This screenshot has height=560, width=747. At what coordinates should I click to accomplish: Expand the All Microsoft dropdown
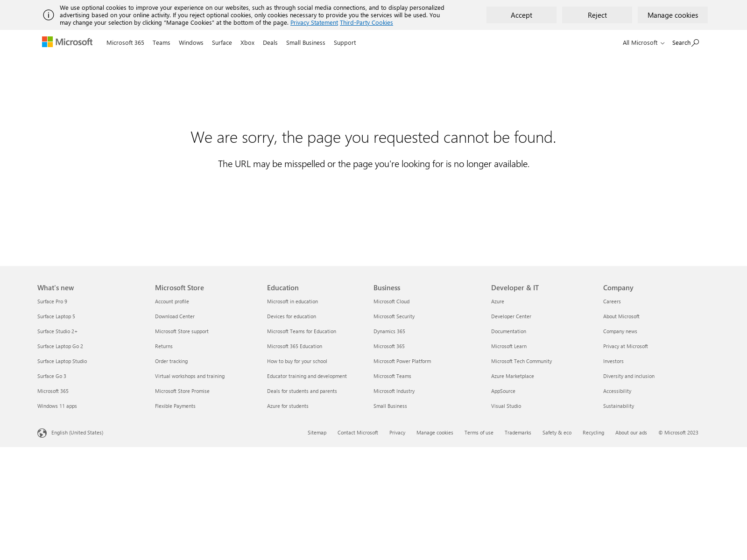(x=643, y=42)
